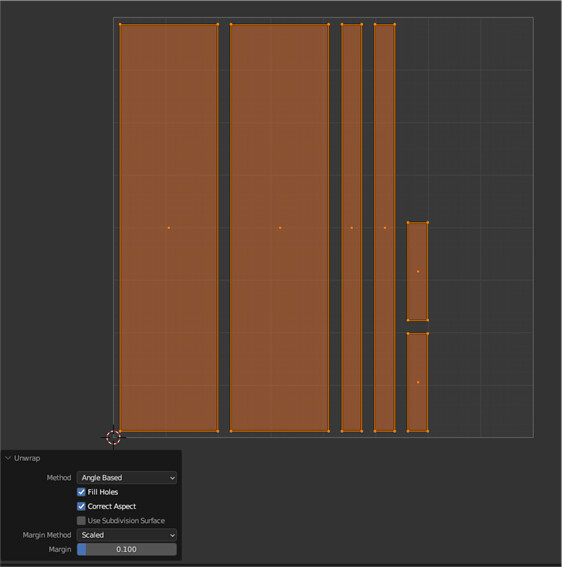
Task: Uncheck the Correct Aspect option
Action: (81, 506)
